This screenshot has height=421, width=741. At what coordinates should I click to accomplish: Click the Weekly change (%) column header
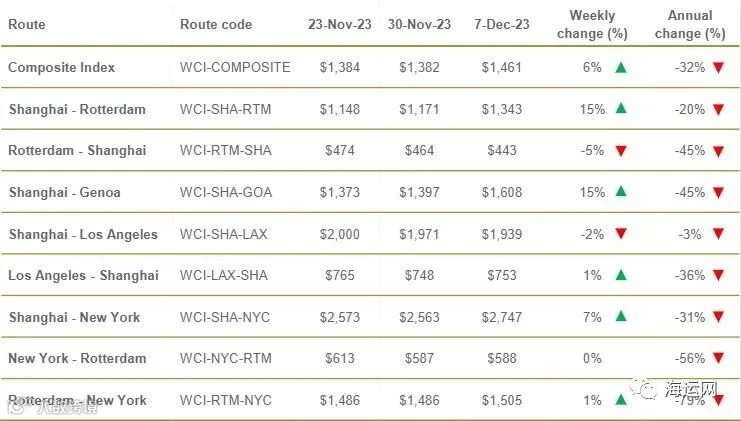[592, 25]
